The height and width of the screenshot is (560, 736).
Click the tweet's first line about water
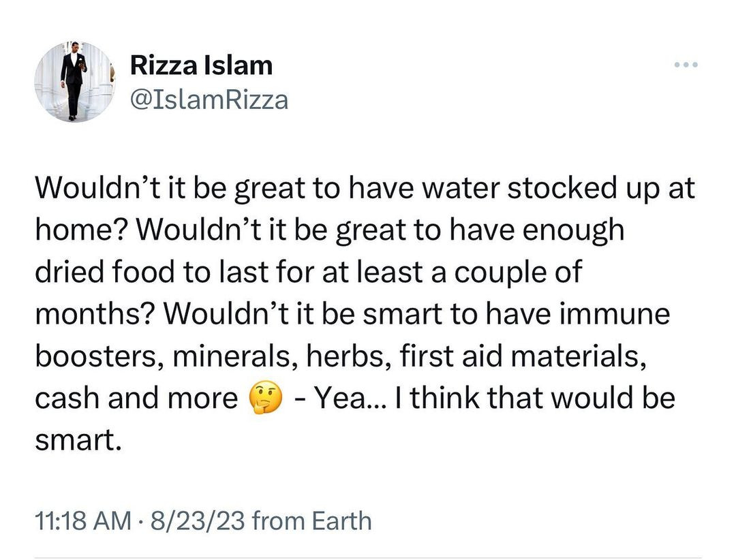(365, 188)
